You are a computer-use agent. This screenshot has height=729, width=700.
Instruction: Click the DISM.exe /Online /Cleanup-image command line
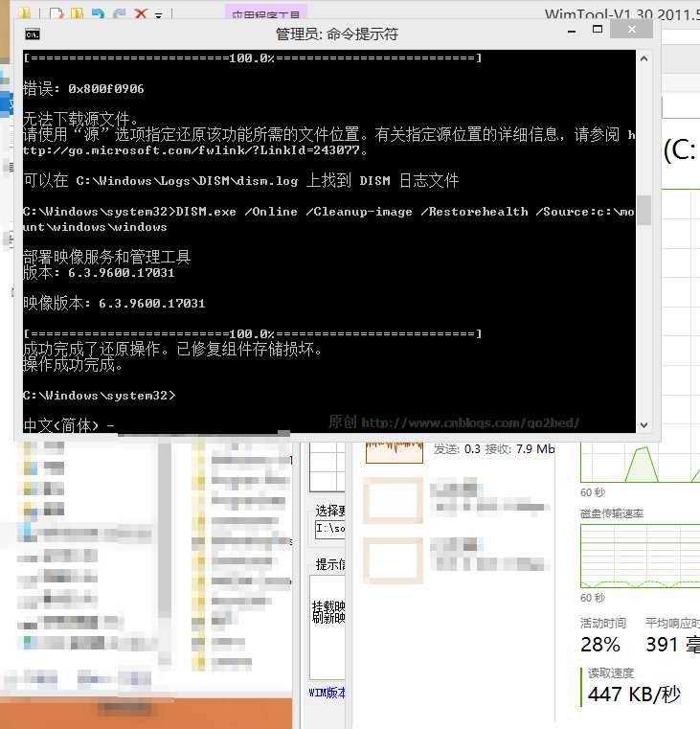[329, 219]
